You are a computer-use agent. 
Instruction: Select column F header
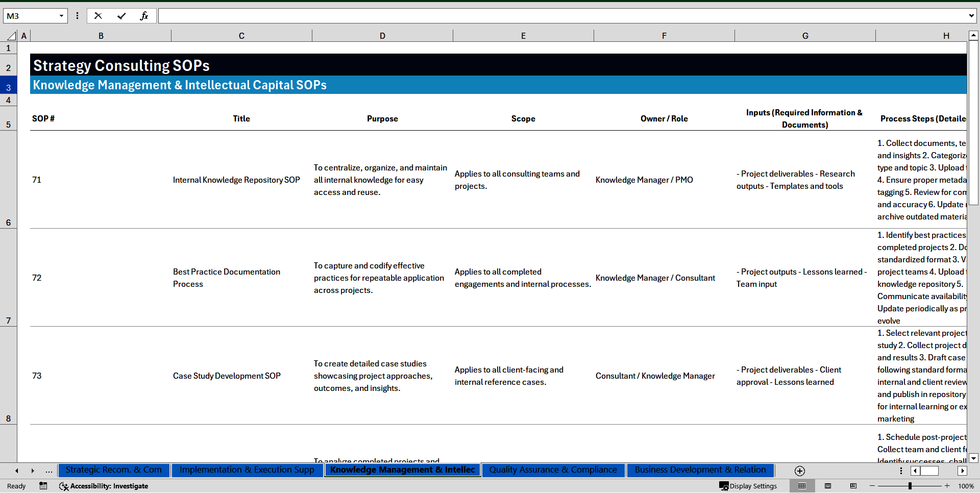(664, 36)
